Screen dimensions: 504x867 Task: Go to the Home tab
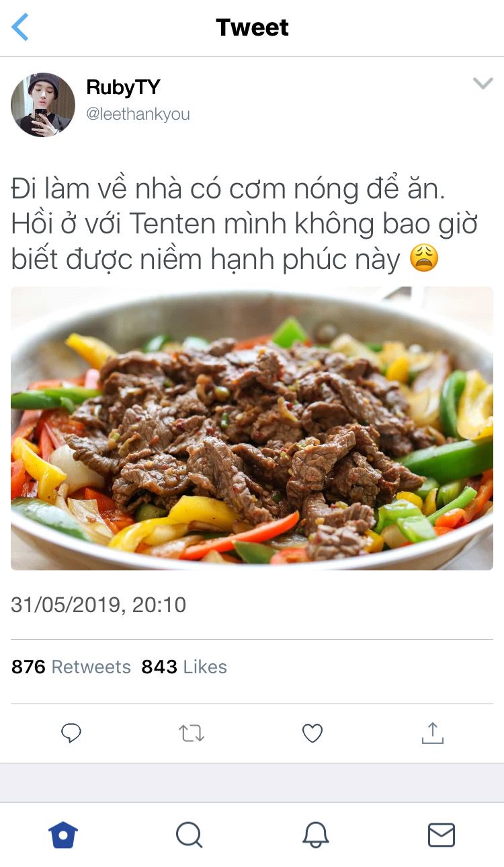[x=63, y=835]
